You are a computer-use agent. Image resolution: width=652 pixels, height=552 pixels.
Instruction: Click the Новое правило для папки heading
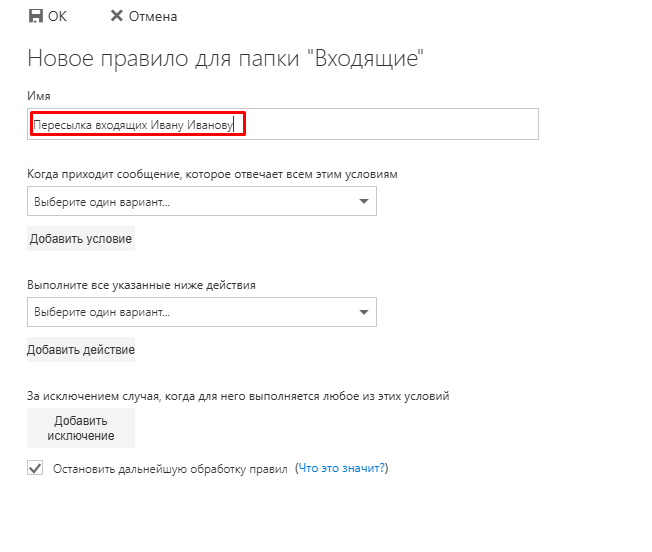[226, 58]
